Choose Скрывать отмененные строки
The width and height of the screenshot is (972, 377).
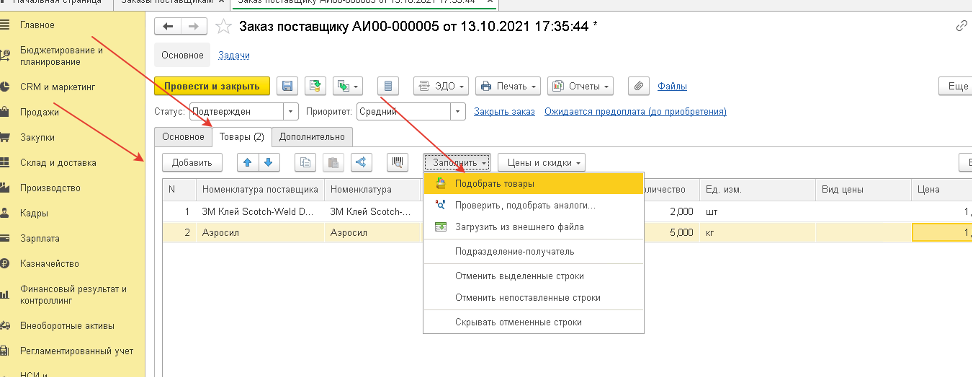click(534, 322)
